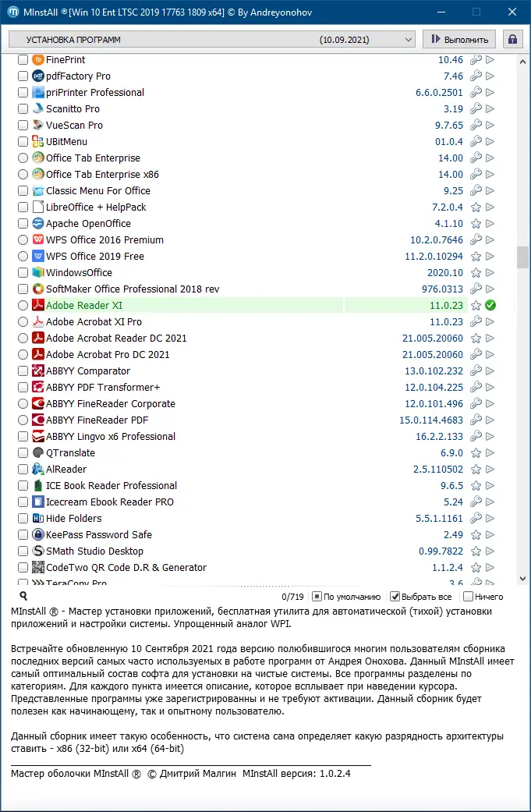Tick the ICE Book Reader Professional checkbox
This screenshot has width=531, height=812.
tap(23, 486)
